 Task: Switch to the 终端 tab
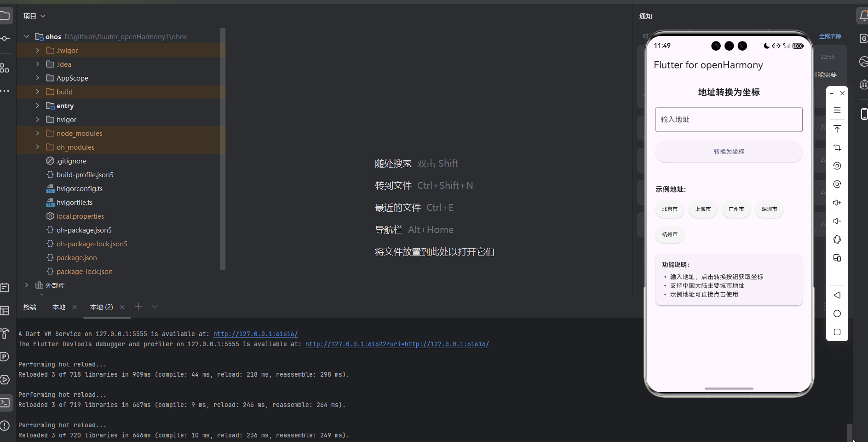point(29,307)
